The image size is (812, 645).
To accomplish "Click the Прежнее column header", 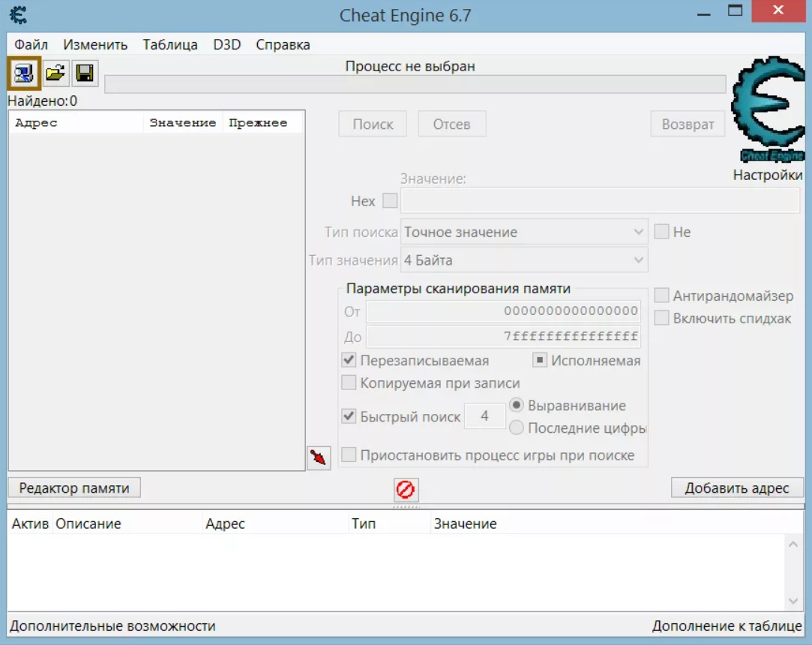I will 262,123.
